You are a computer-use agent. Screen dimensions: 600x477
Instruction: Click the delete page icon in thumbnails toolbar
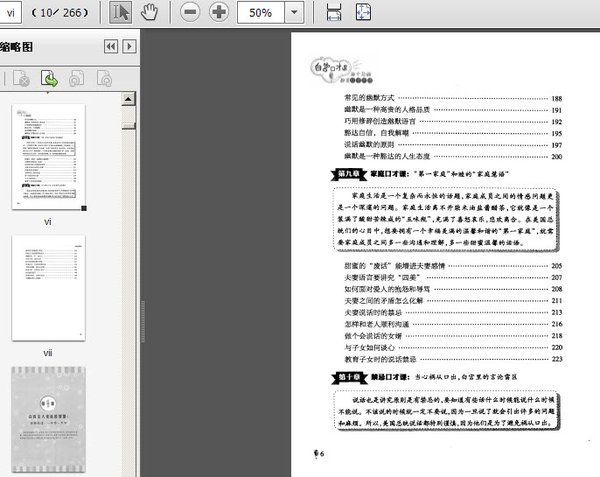pyautogui.click(x=21, y=78)
